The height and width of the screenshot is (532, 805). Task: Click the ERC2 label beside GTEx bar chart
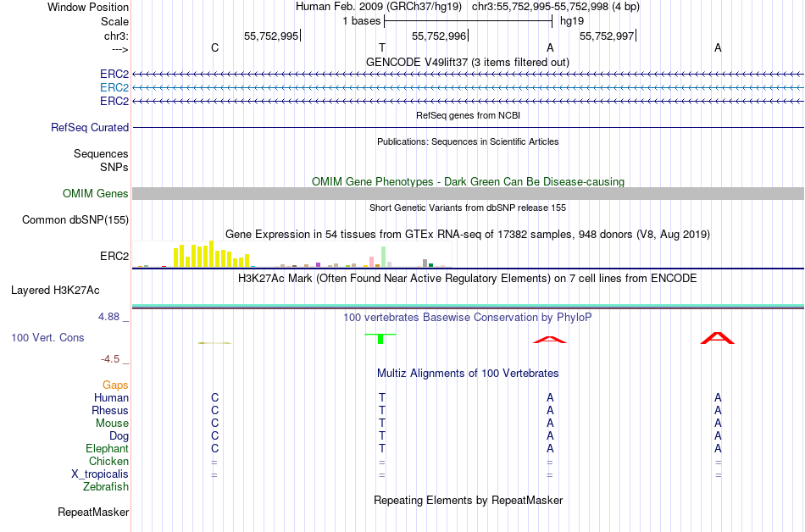tap(114, 256)
